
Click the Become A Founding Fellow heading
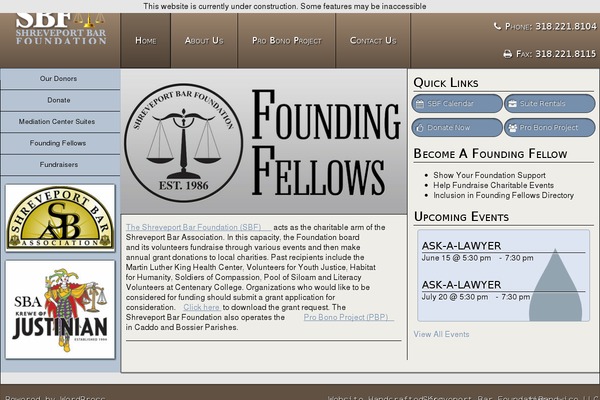click(x=491, y=154)
